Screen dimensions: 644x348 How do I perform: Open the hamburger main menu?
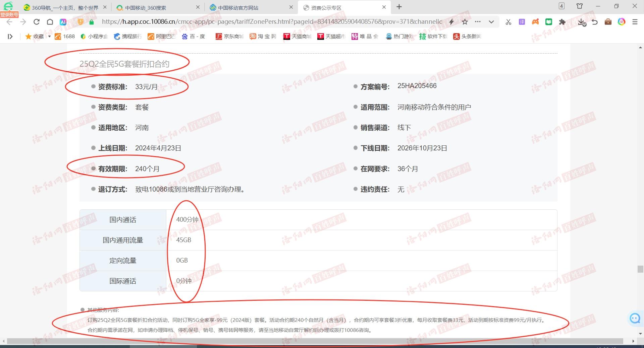635,22
